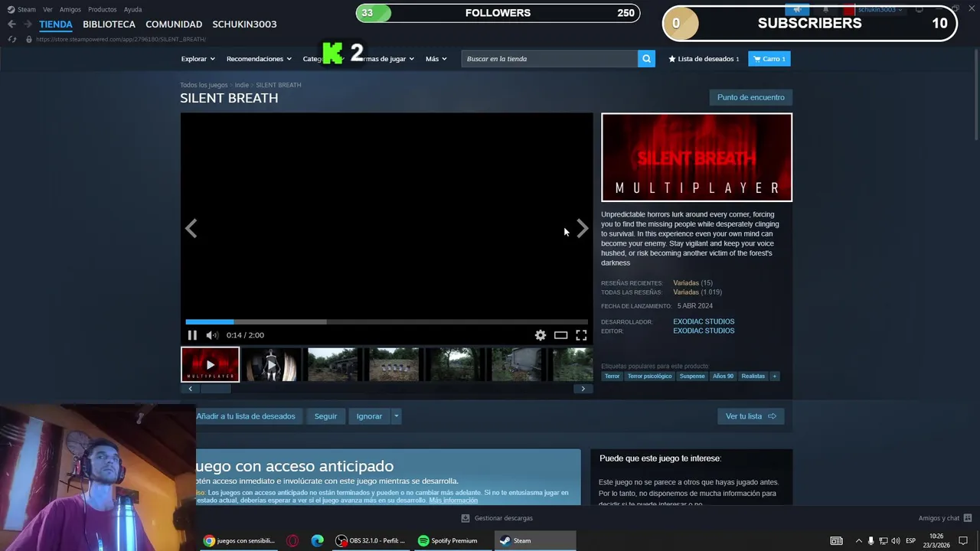Select the Multiplayer trailer thumbnail
980x551 pixels.
(x=210, y=364)
